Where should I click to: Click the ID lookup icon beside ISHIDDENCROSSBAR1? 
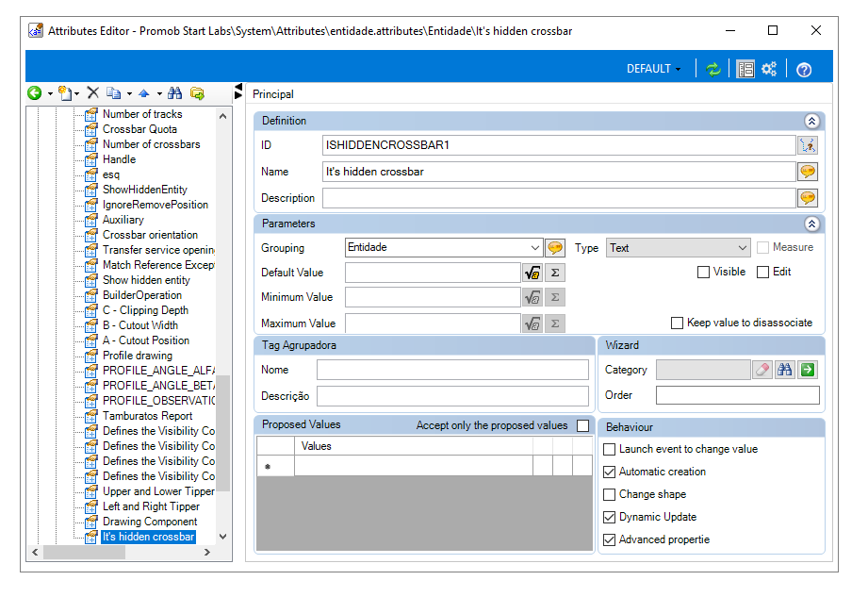(x=808, y=145)
